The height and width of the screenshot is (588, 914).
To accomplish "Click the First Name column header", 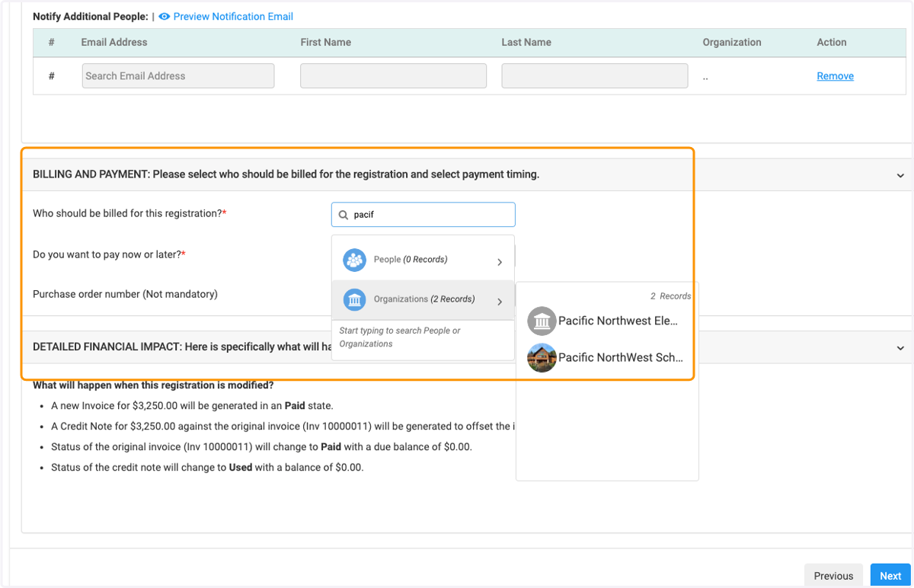I will click(x=326, y=43).
